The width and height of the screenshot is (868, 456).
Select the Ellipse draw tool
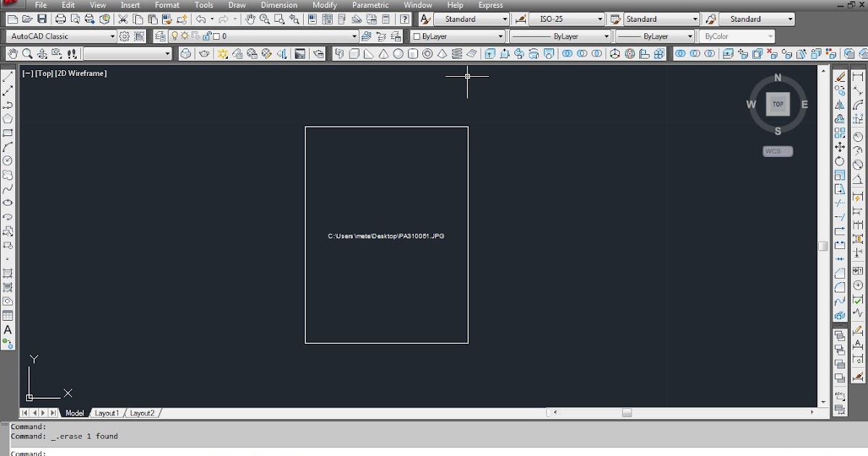[x=8, y=203]
